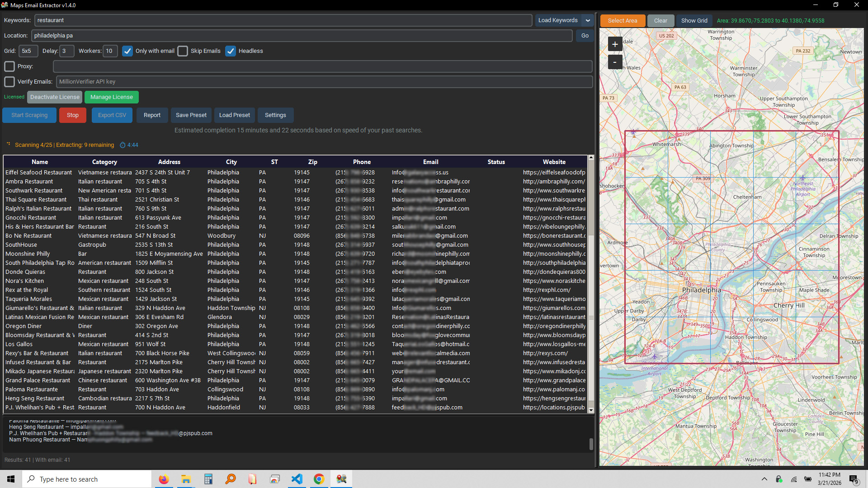Click the results table scroll-up arrow
868x488 pixels.
(x=591, y=158)
